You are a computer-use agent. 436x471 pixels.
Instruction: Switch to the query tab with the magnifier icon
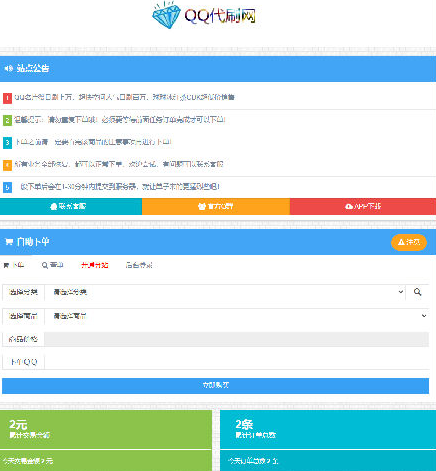pos(53,265)
